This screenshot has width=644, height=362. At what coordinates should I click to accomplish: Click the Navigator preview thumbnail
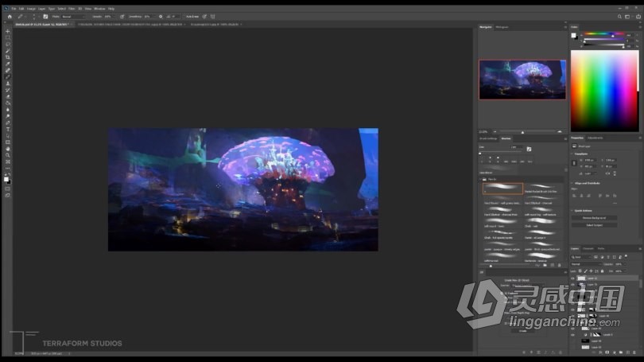click(x=522, y=80)
